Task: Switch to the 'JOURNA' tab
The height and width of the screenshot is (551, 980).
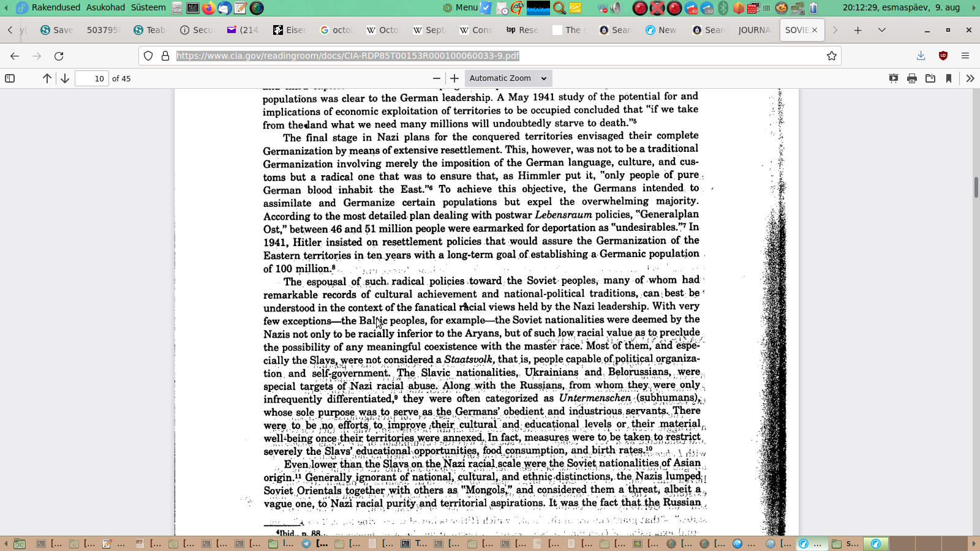Action: click(x=755, y=30)
